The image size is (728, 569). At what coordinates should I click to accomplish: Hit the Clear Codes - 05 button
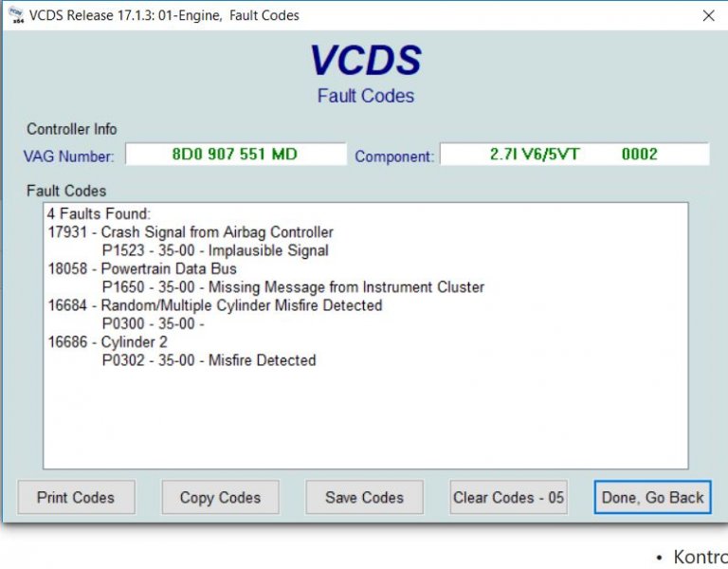tap(508, 497)
